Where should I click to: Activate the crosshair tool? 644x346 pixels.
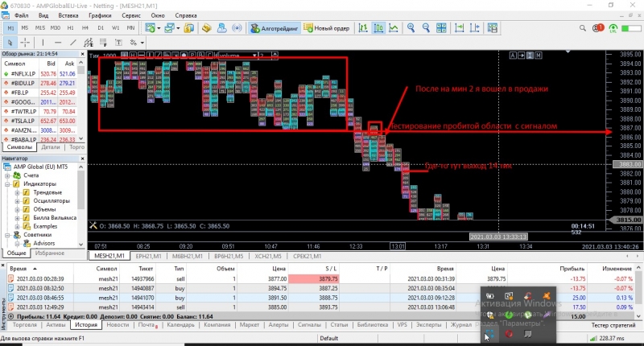click(x=25, y=43)
